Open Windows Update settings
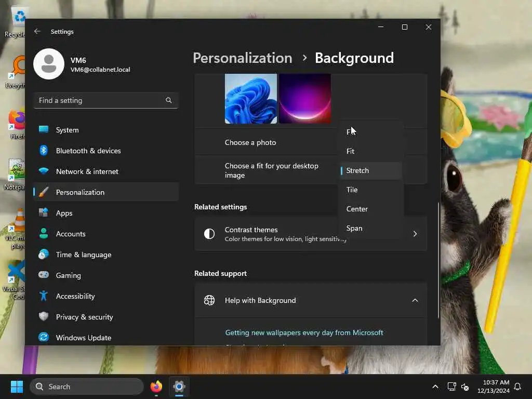532x399 pixels. click(x=106, y=337)
